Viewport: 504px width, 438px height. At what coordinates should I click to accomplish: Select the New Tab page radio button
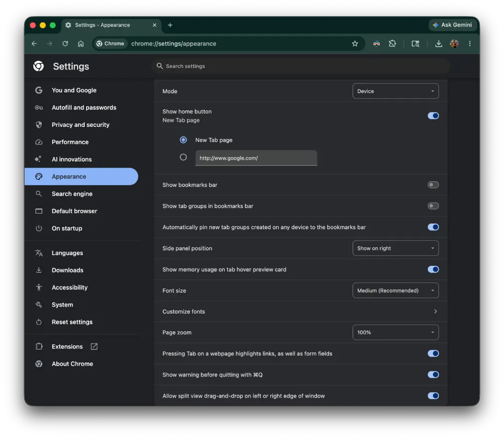click(183, 140)
